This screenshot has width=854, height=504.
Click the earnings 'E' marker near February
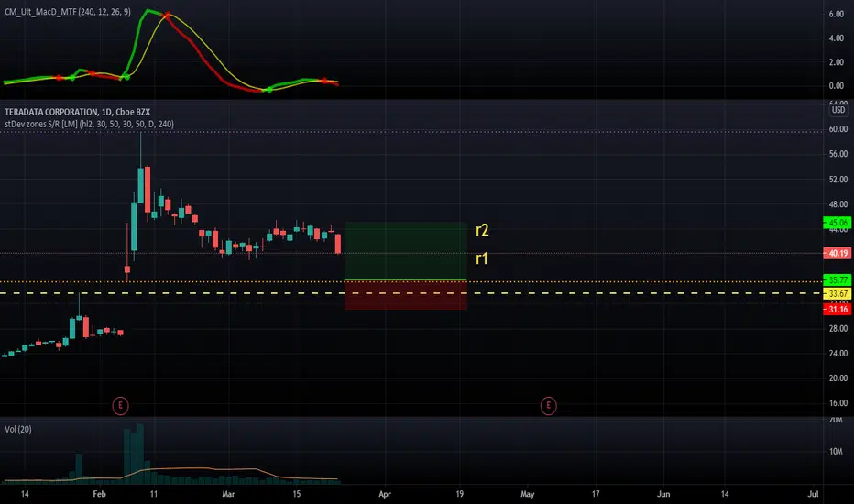tap(120, 405)
